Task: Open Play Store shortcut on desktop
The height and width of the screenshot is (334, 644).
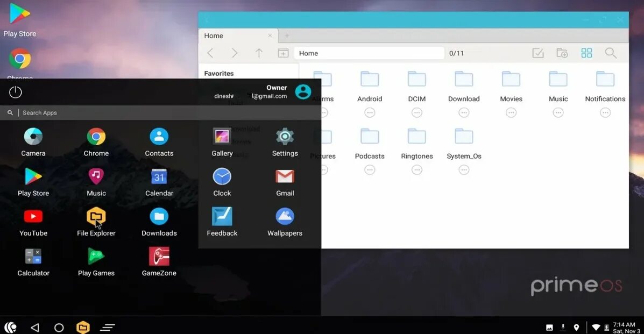Action: (20, 20)
